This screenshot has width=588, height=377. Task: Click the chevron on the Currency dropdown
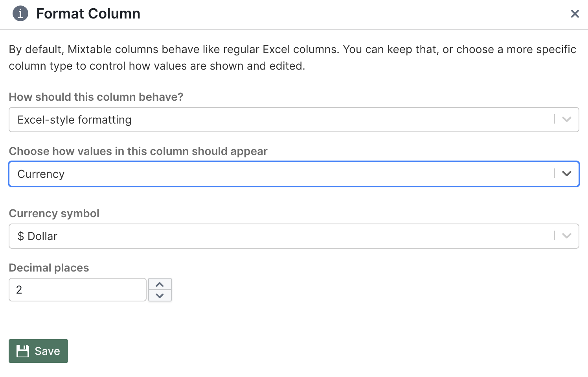tap(566, 174)
